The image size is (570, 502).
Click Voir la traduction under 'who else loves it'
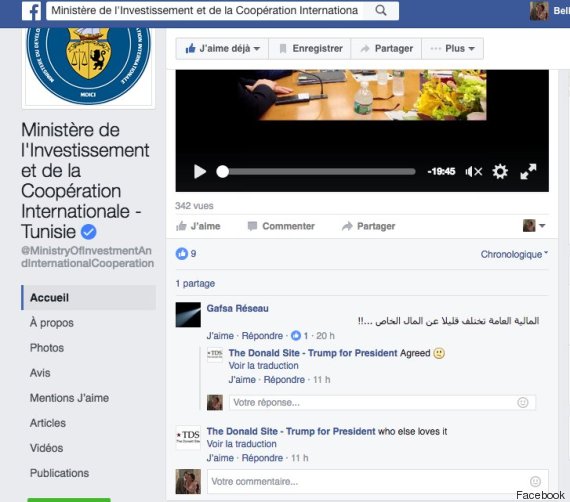tap(241, 443)
